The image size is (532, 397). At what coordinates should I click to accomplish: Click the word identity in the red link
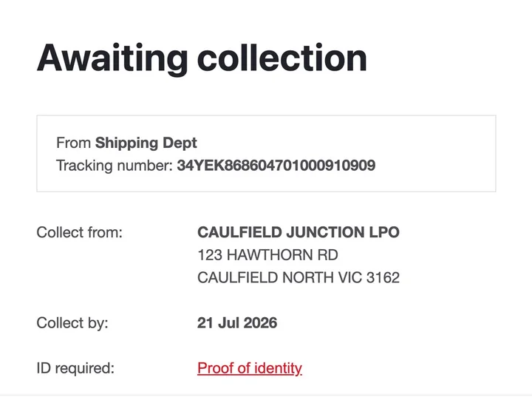pos(278,368)
